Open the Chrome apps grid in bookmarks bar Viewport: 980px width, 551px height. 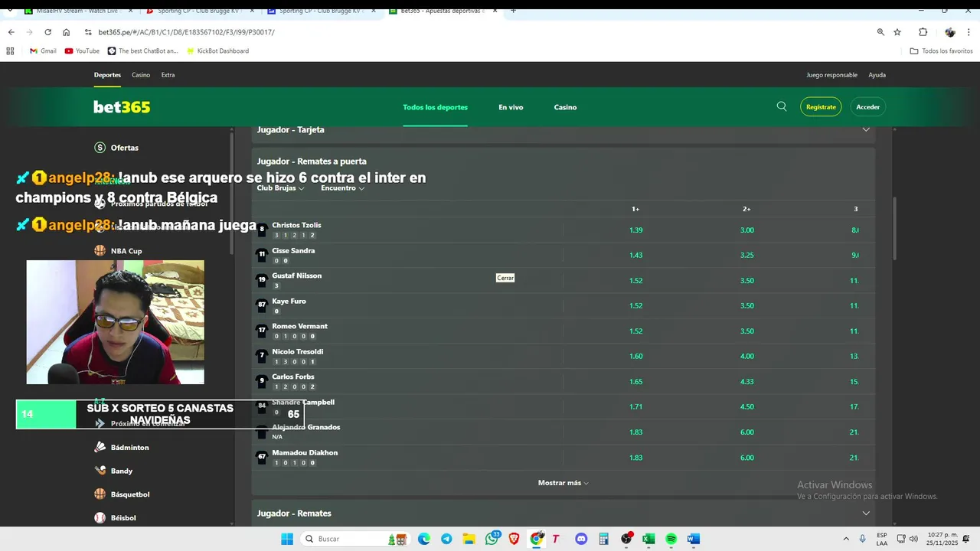pos(10,51)
